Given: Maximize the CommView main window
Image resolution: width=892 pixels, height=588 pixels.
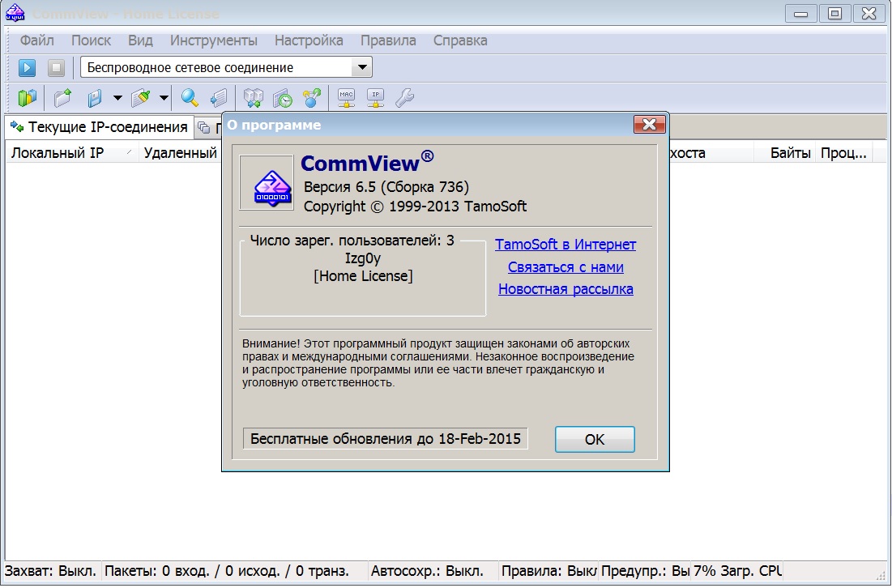Looking at the screenshot, I should click(834, 14).
